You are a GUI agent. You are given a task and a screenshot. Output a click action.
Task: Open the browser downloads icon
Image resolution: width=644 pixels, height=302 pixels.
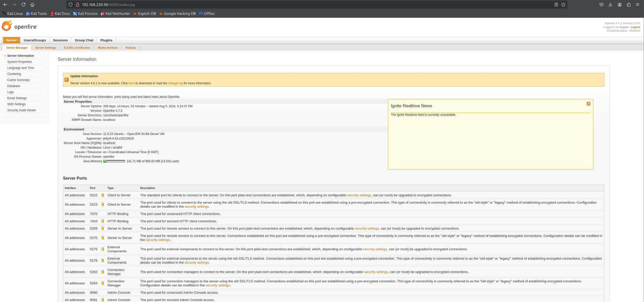coord(610,5)
